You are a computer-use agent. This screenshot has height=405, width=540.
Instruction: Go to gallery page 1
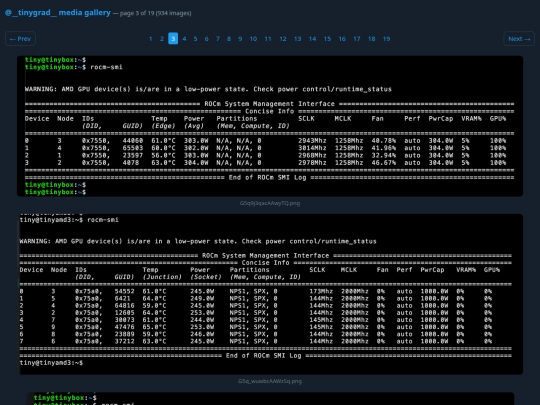click(x=150, y=39)
